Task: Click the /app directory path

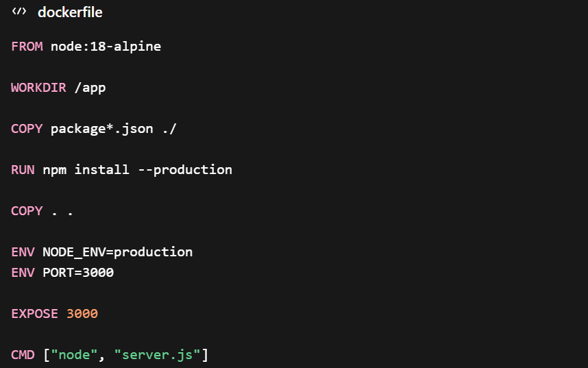Action: pos(90,88)
